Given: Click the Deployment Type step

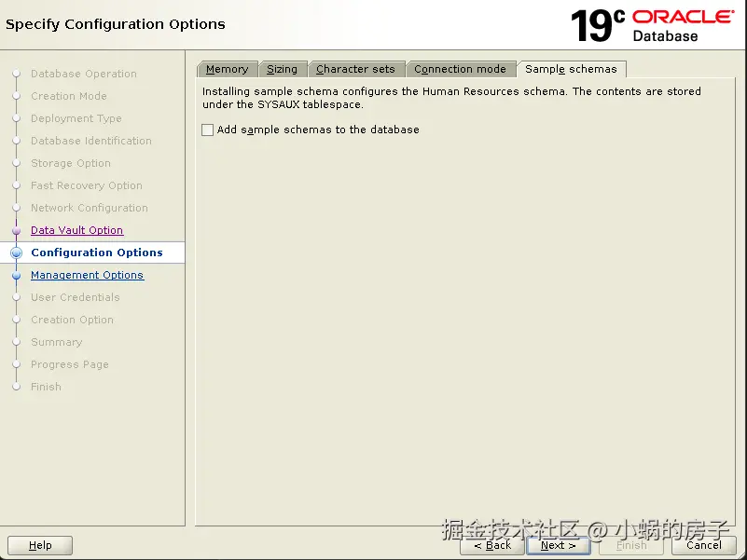Looking at the screenshot, I should pyautogui.click(x=76, y=118).
